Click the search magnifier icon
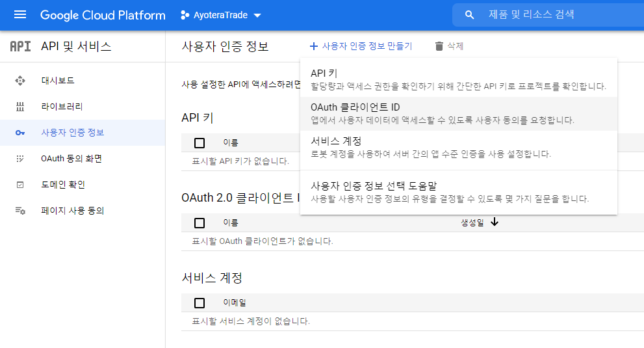The height and width of the screenshot is (348, 644). click(469, 15)
